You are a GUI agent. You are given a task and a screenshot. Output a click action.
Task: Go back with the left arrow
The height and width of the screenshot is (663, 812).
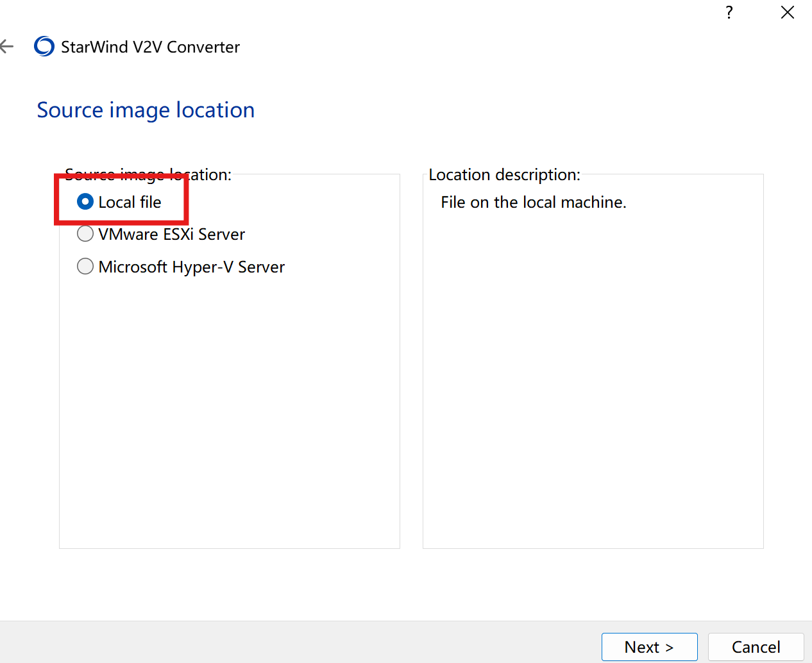pos(7,46)
